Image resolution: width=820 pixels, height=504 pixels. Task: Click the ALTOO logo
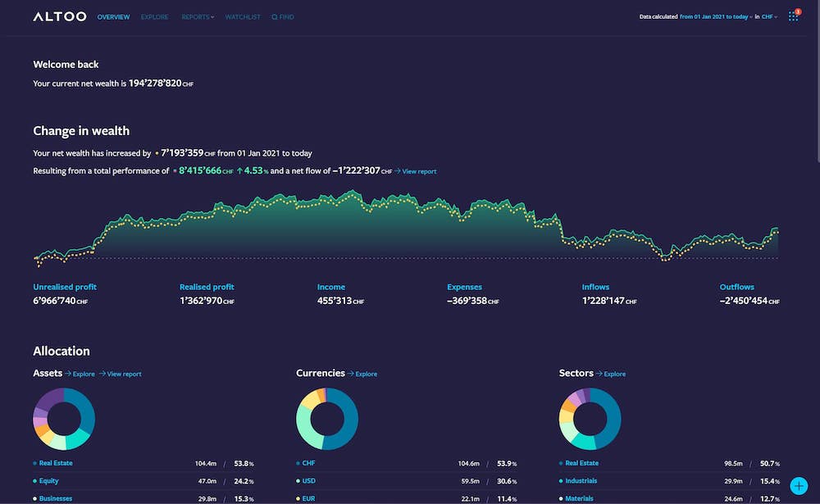click(x=58, y=16)
